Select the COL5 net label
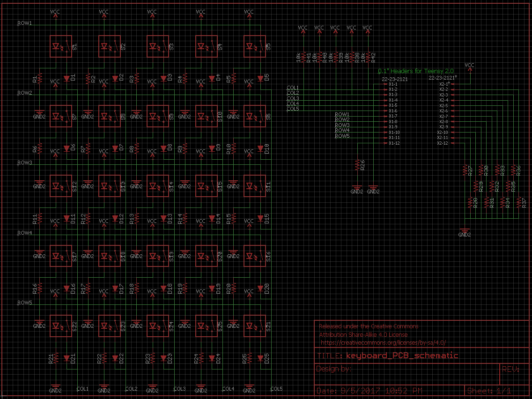This screenshot has height=399, width=532. coord(277,389)
